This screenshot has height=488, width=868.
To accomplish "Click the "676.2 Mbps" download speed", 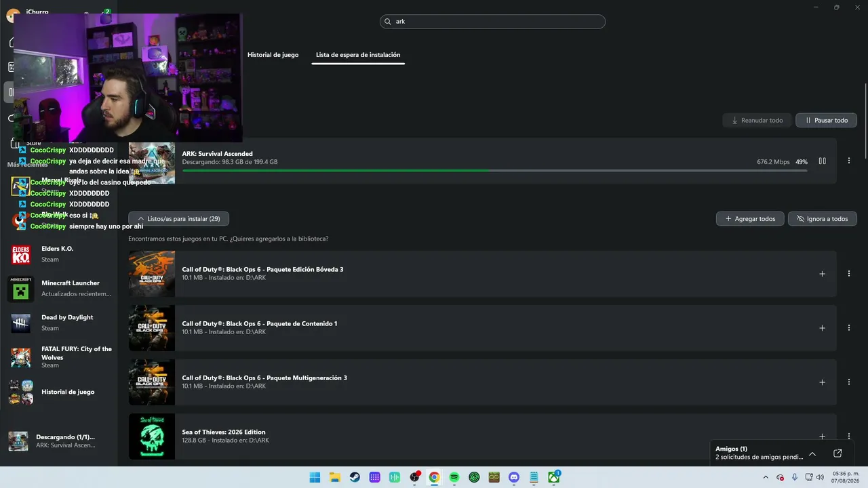I will pyautogui.click(x=773, y=162).
